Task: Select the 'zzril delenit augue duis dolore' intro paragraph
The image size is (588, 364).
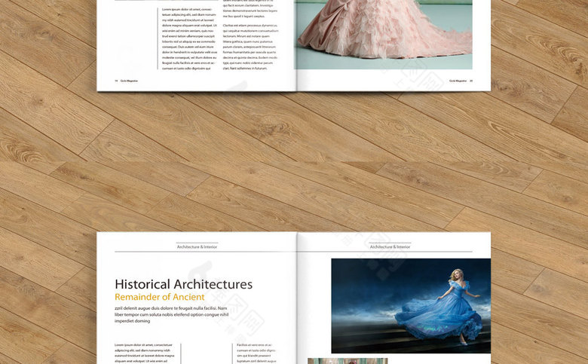Action: pos(171,314)
